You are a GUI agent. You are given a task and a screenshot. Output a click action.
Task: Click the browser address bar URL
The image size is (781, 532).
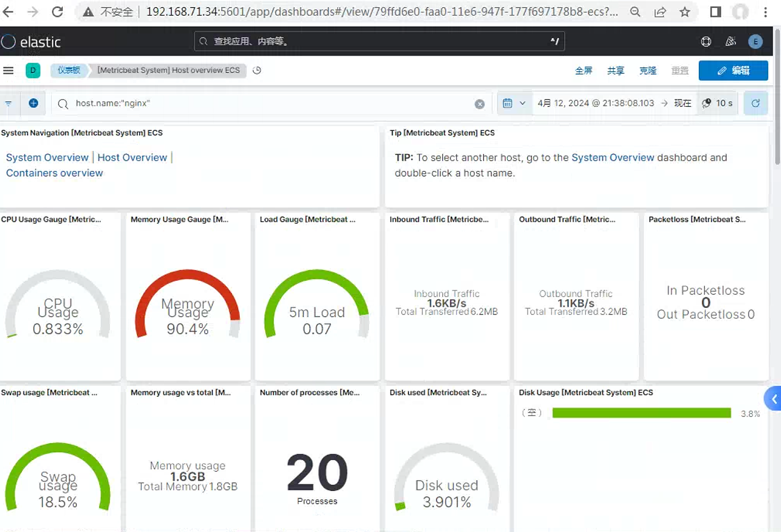pyautogui.click(x=382, y=12)
